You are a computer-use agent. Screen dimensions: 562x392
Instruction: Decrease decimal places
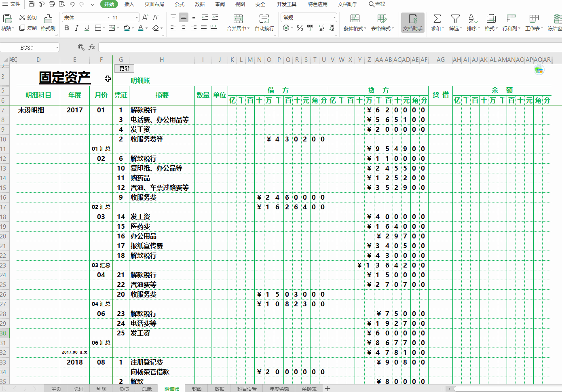point(332,28)
